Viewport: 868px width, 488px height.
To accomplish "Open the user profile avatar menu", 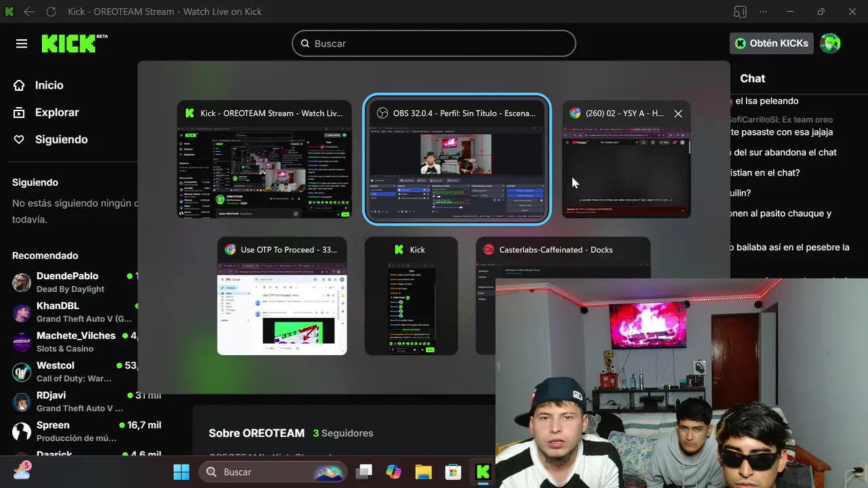I will (830, 43).
